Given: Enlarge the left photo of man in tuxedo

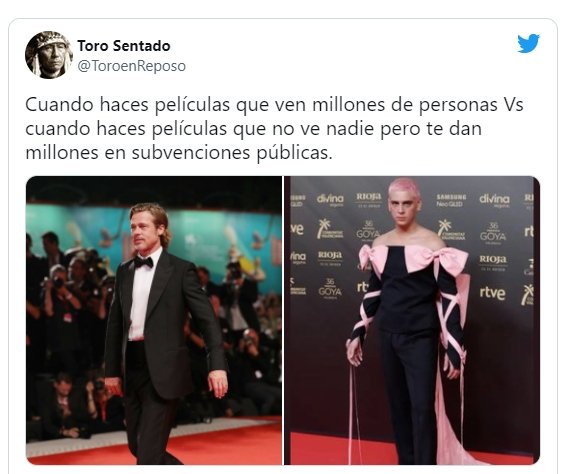Looking at the screenshot, I should (154, 320).
